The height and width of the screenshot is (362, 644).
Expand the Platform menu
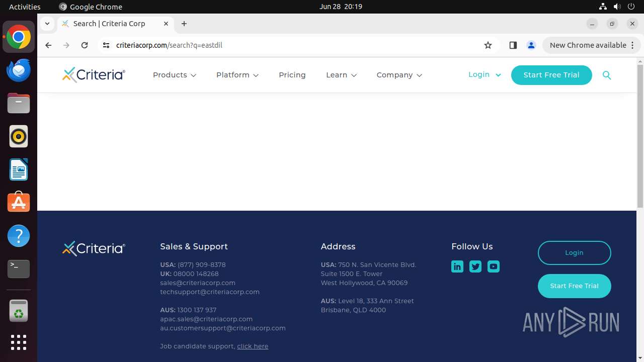[237, 75]
